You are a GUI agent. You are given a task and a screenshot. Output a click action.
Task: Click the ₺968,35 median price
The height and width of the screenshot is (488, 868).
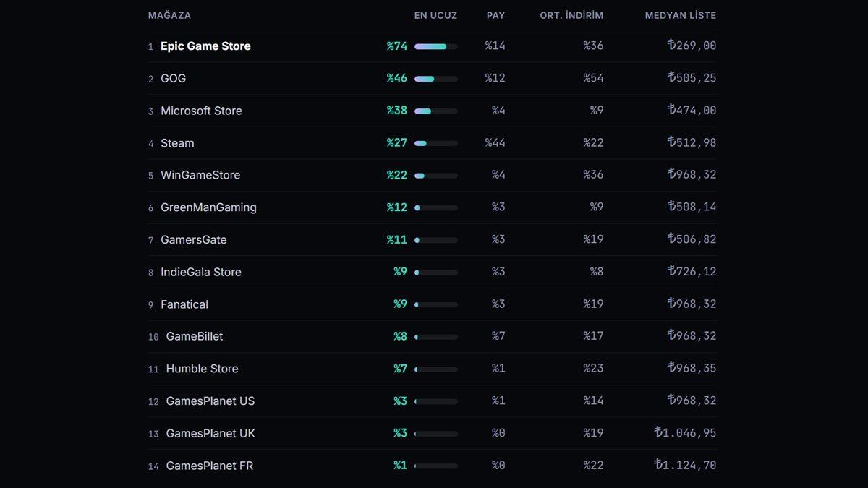(692, 368)
